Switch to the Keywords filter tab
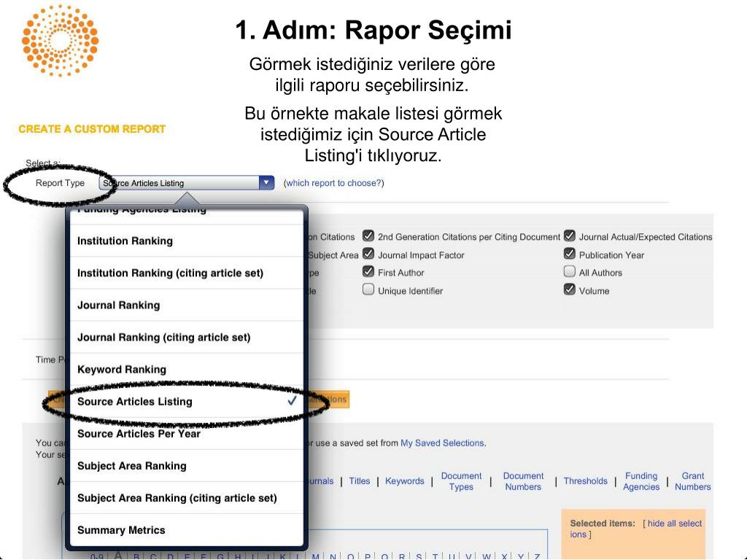Viewport: 747px width, 560px height. pos(404,481)
